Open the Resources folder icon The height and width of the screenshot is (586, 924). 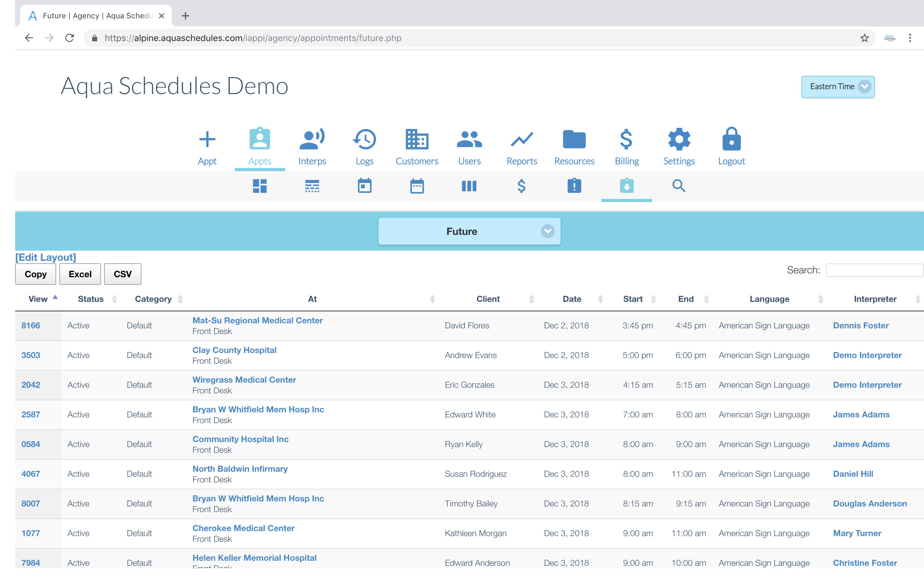tap(574, 139)
